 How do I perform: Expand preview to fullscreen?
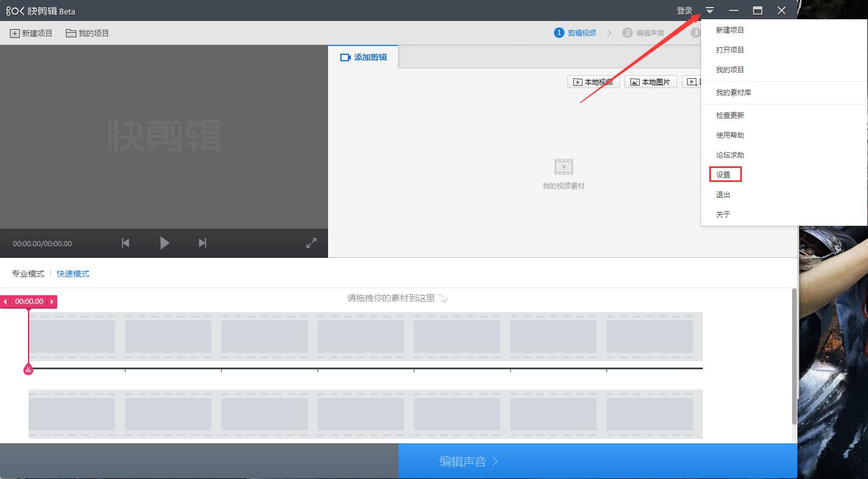click(311, 243)
